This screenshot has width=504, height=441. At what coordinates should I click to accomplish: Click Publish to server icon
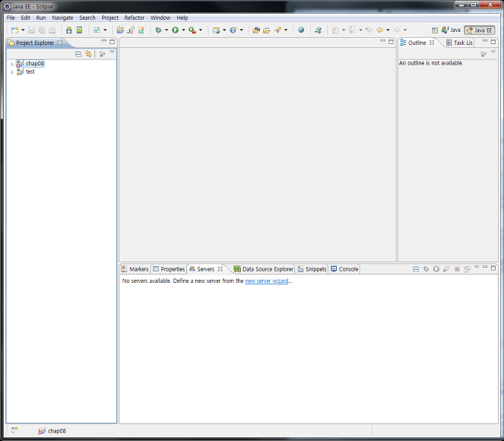pos(467,269)
